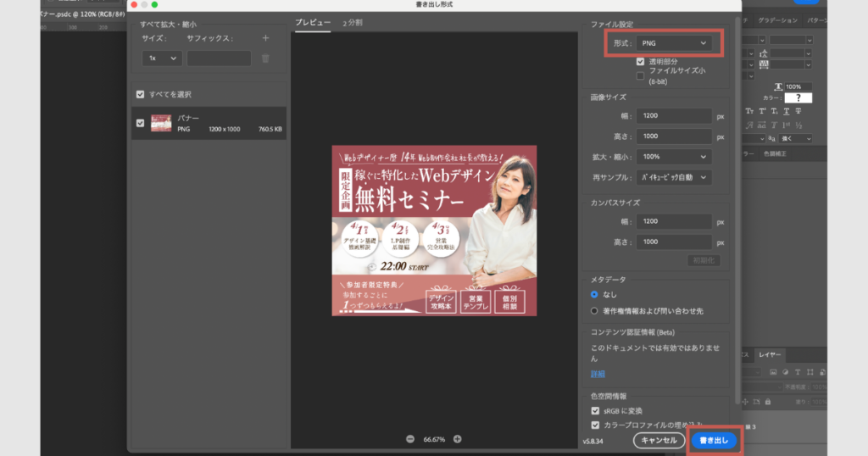Open the 拡大・縮小 100% dropdown
This screenshot has height=456, width=868.
pos(674,157)
